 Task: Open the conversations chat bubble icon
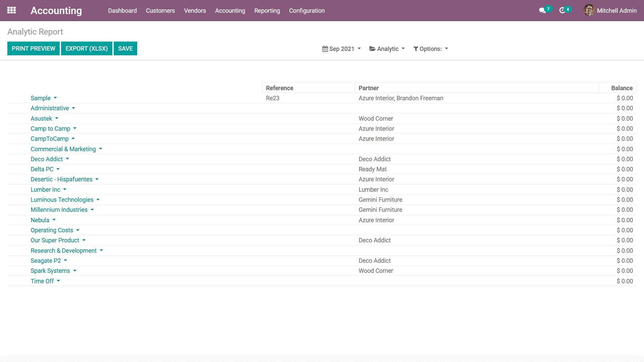[542, 11]
